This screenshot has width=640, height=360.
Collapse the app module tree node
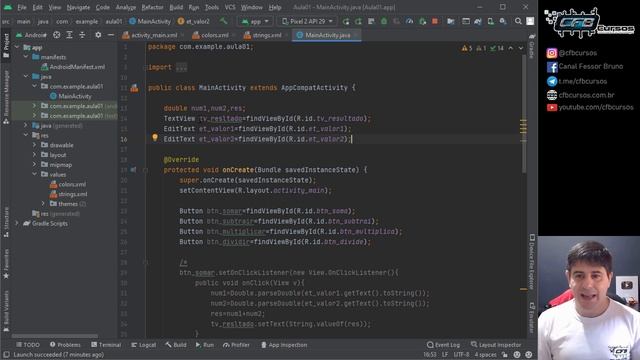(17, 47)
